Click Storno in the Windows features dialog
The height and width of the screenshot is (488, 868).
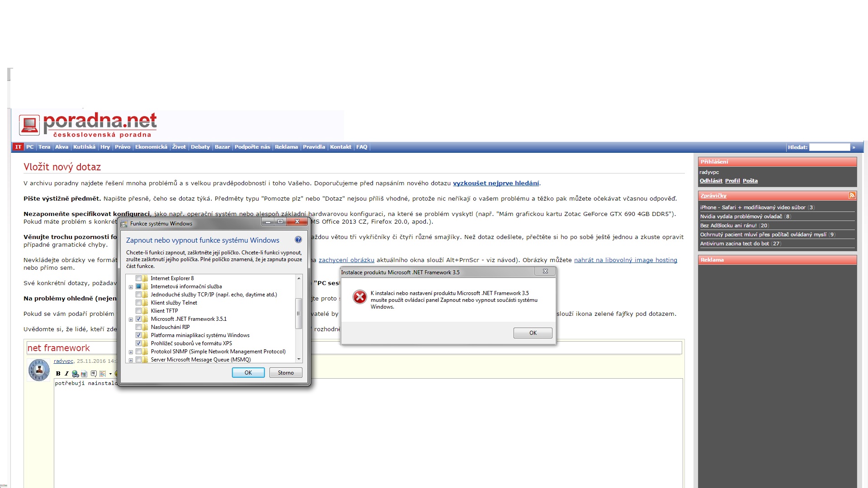click(x=285, y=373)
